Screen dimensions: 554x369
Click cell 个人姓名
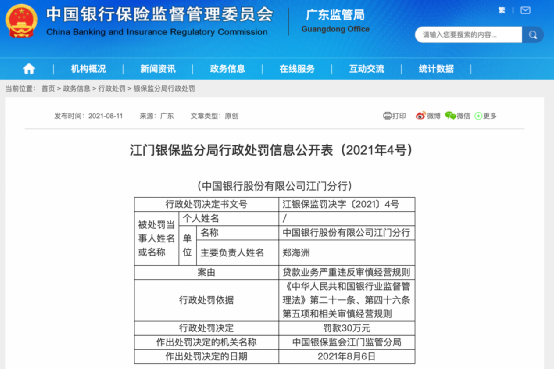pos(229,219)
